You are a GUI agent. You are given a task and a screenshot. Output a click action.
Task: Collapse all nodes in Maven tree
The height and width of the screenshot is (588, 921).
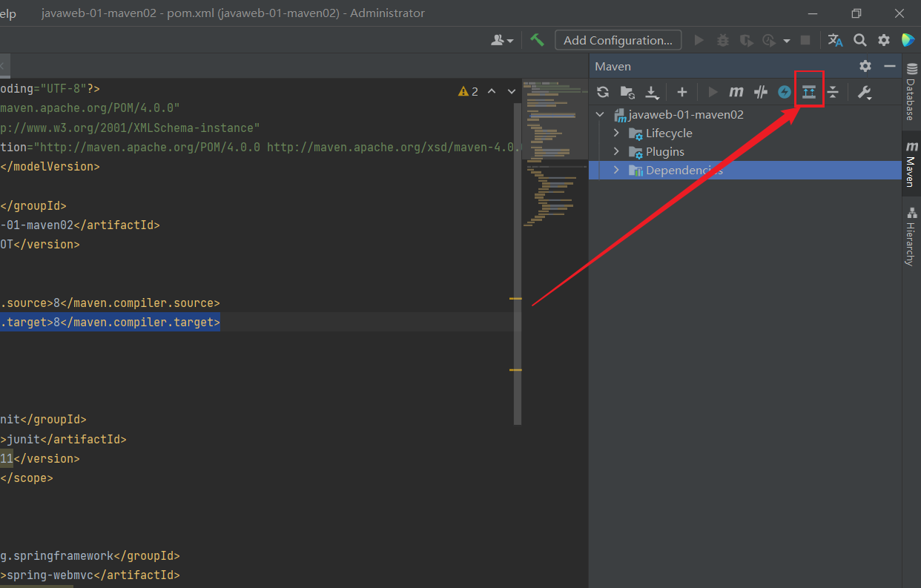833,92
